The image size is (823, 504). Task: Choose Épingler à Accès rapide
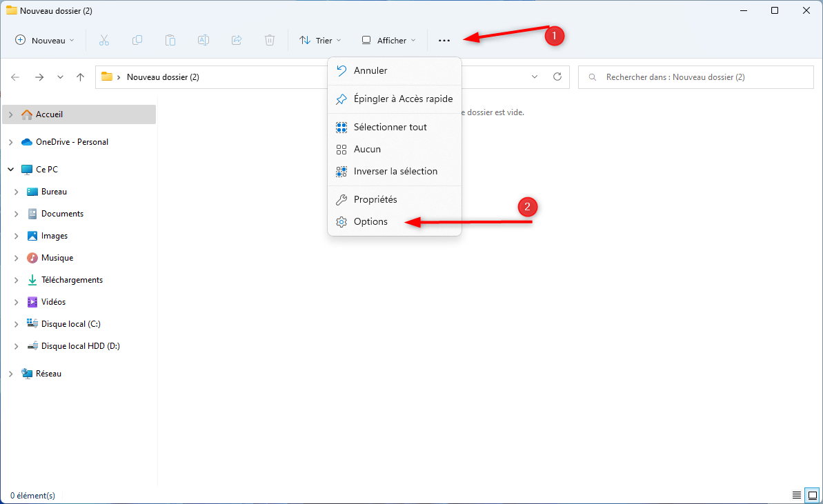pyautogui.click(x=395, y=99)
